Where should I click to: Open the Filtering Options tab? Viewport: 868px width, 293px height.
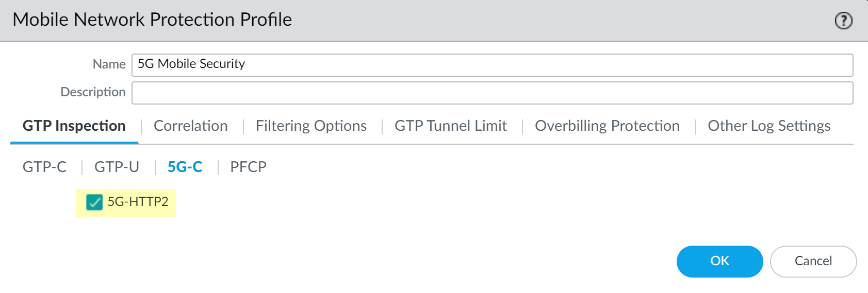(x=311, y=126)
